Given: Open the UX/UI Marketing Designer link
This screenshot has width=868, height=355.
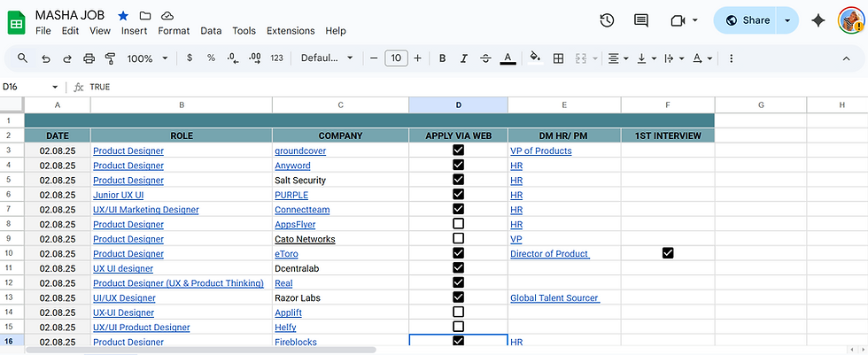Looking at the screenshot, I should [146, 210].
